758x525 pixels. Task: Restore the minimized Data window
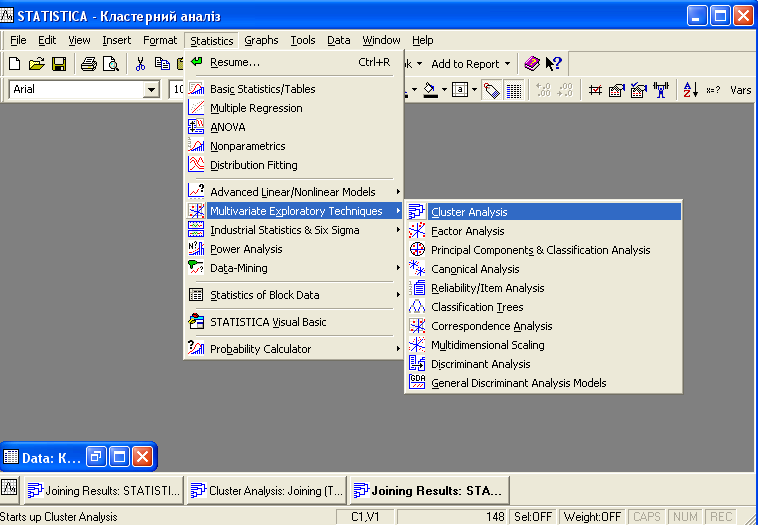click(x=96, y=456)
